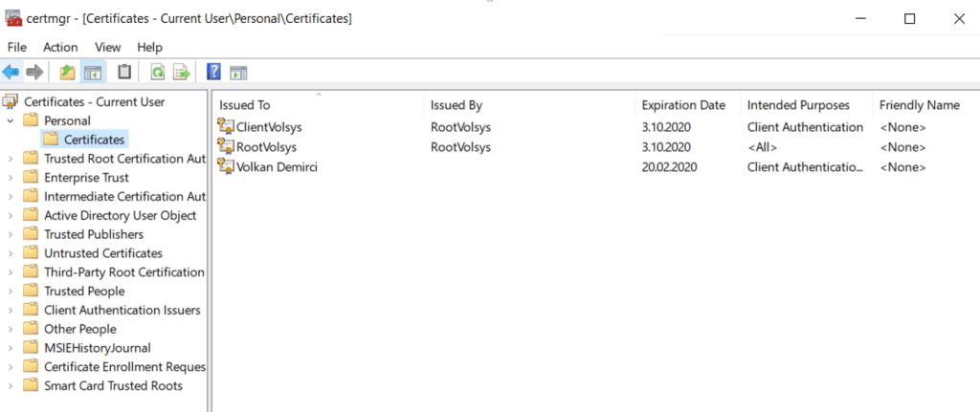Click the Other People folder icon

(31, 329)
